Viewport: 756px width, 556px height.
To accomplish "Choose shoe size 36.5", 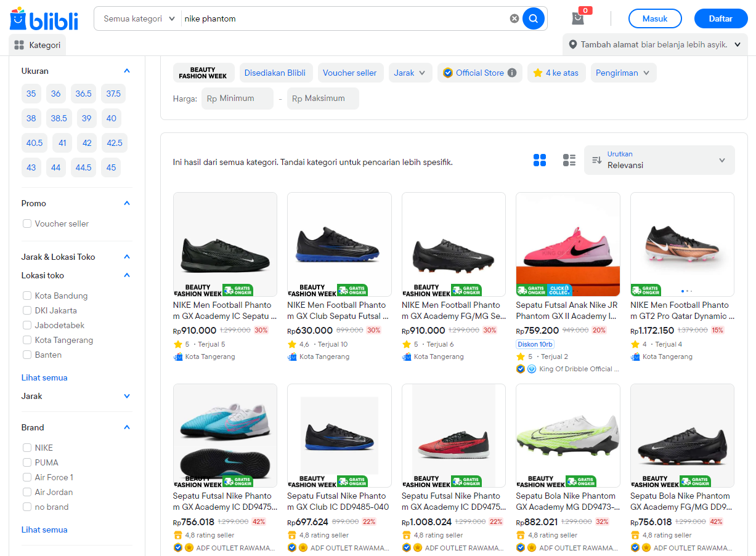I will pyautogui.click(x=84, y=94).
